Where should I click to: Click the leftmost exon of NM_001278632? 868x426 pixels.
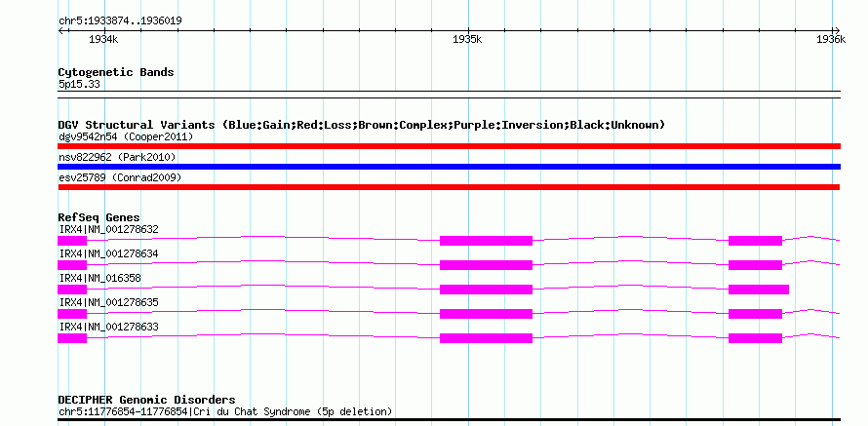pyautogui.click(x=72, y=241)
